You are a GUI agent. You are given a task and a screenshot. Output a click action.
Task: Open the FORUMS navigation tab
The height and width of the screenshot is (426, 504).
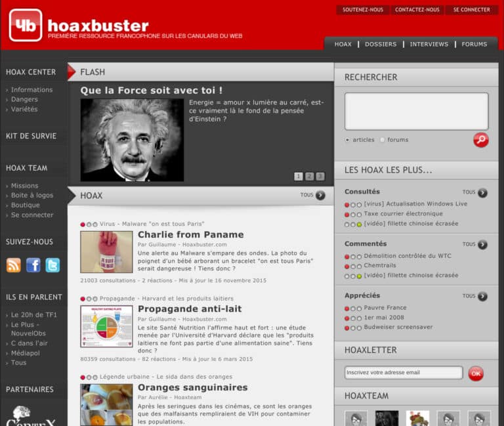[474, 45]
